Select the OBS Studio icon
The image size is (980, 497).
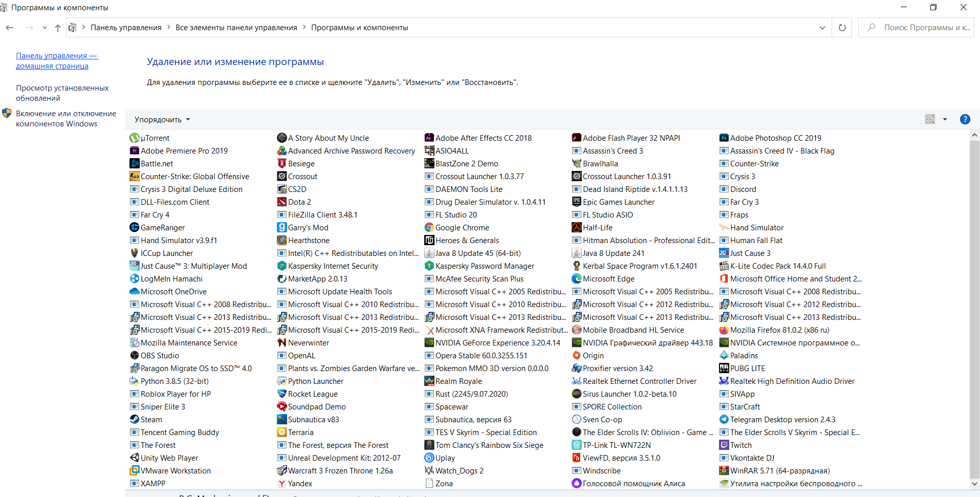click(x=135, y=356)
